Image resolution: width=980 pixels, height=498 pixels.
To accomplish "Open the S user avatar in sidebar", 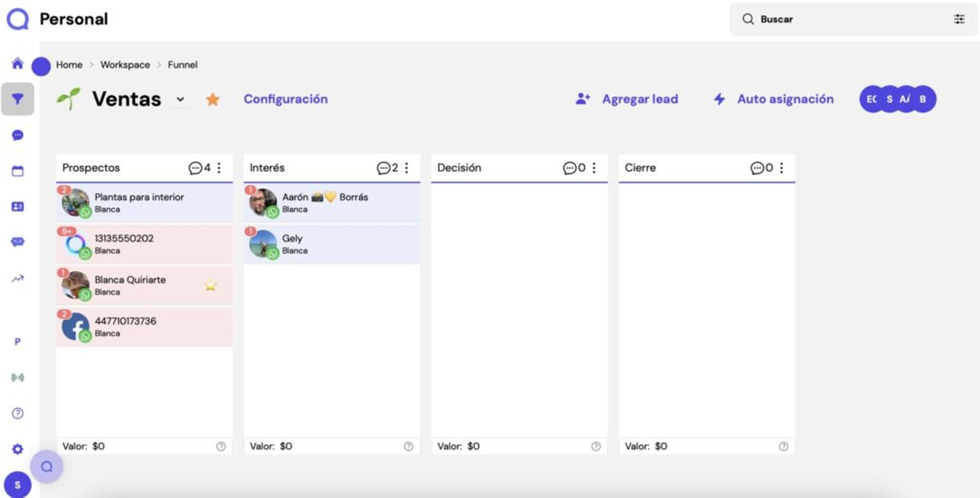I will tap(18, 485).
